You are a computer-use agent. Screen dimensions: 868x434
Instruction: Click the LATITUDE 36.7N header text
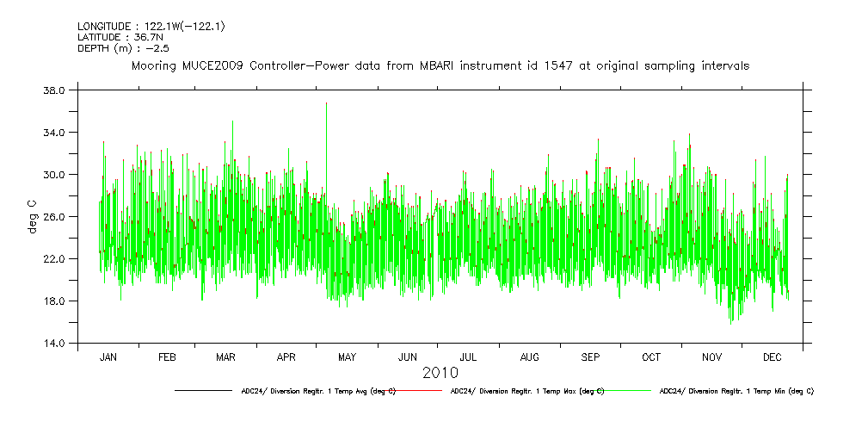[114, 37]
